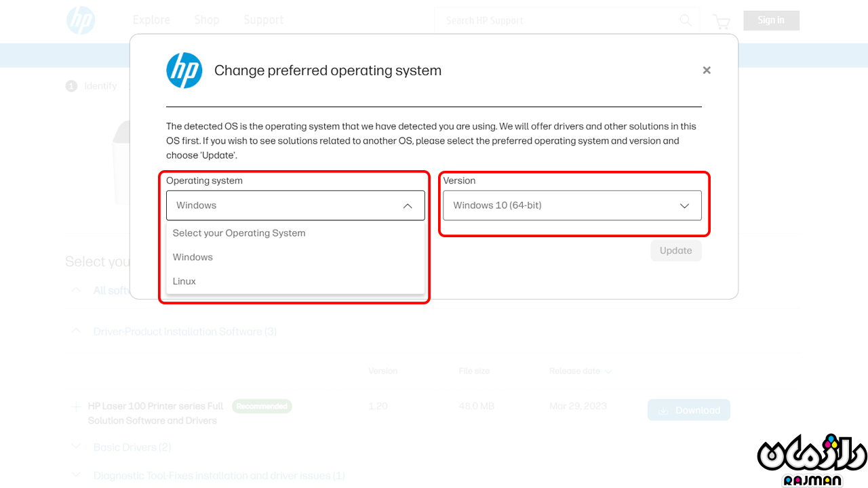
Task: Click the Identify step indicator
Action: pos(92,86)
